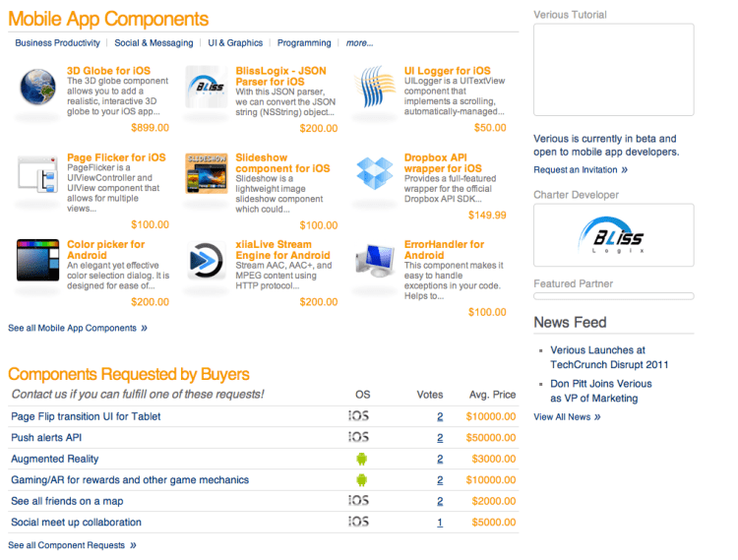Open 'Don Pitt Joins Verious' news item
Image resolution: width=738 pixels, height=560 pixels.
tap(601, 391)
